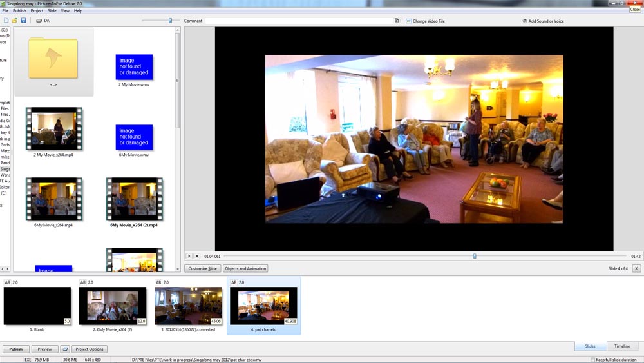The image size is (644, 363).
Task: Click the file browser scroll down arrow
Action: coord(178,269)
